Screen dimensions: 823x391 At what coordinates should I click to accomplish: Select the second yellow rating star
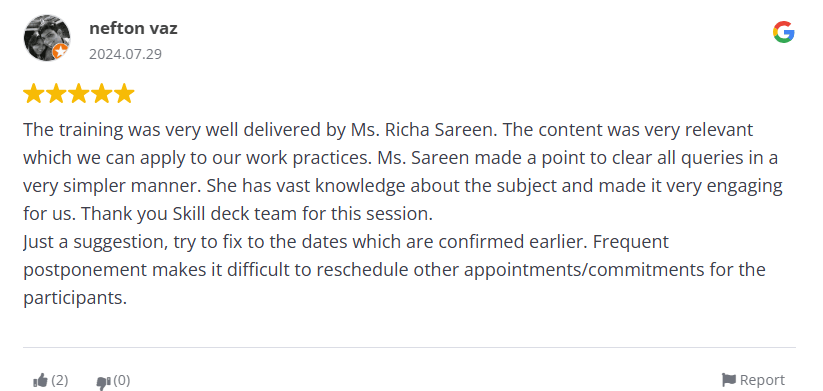pos(56,93)
